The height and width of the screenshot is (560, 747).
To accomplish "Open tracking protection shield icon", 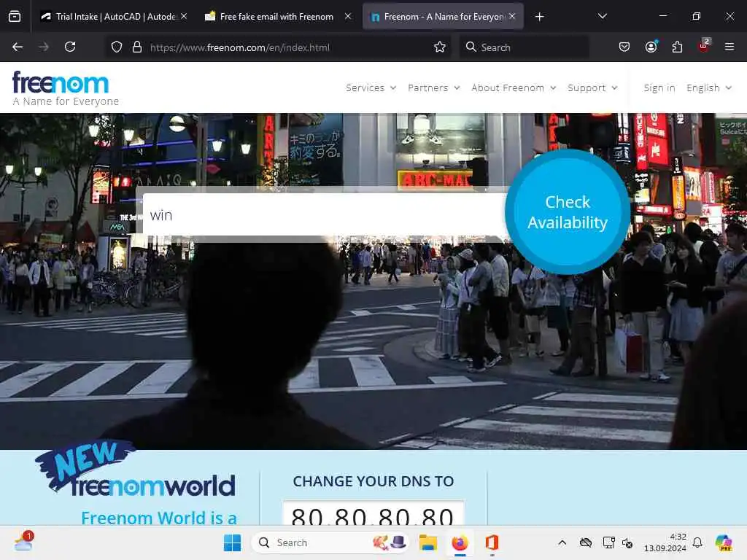I will click(x=117, y=47).
